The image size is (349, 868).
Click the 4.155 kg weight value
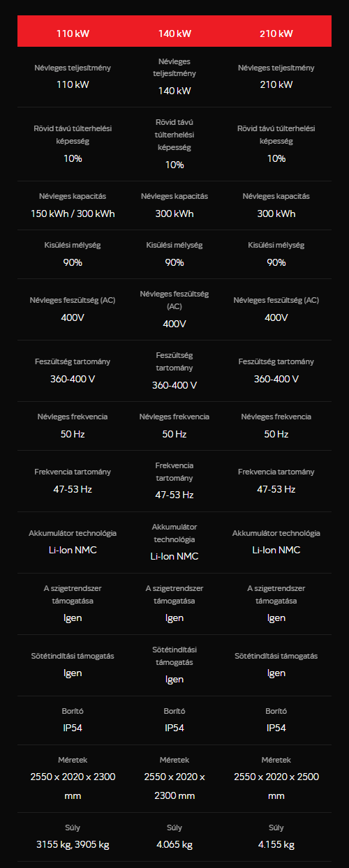click(x=276, y=844)
